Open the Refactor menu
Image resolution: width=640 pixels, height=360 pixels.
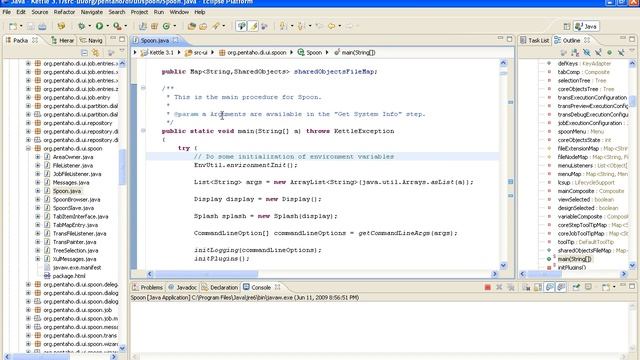tap(64, 12)
